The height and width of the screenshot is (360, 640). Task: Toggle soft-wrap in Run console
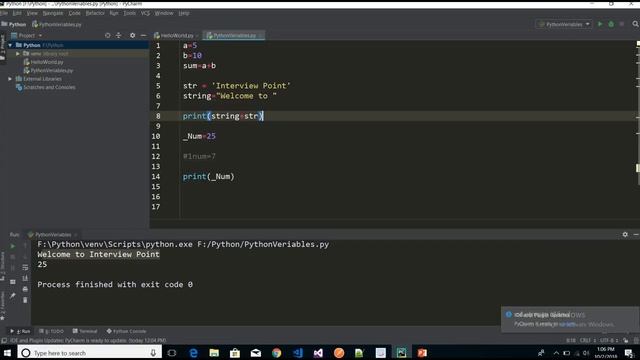[25, 267]
